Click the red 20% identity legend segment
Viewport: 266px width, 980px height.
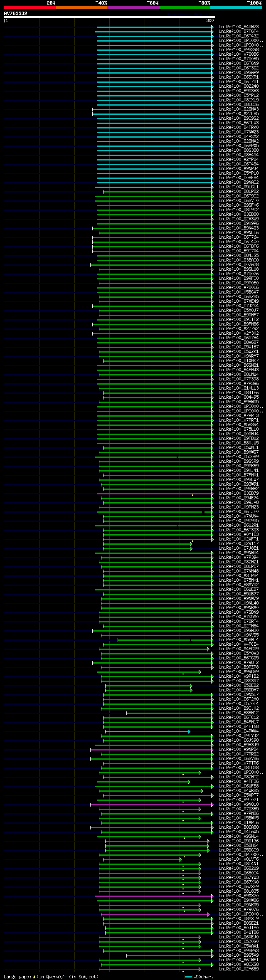(30, 7)
